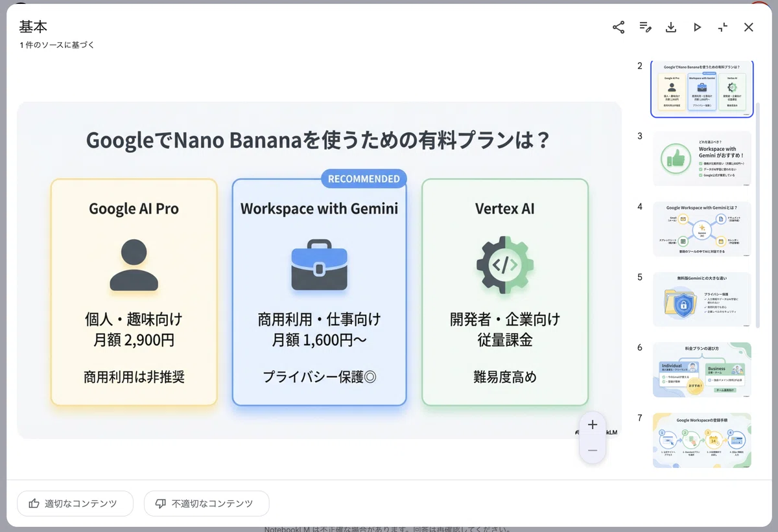The width and height of the screenshot is (778, 532).
Task: Close the slide viewer
Action: pos(749,27)
